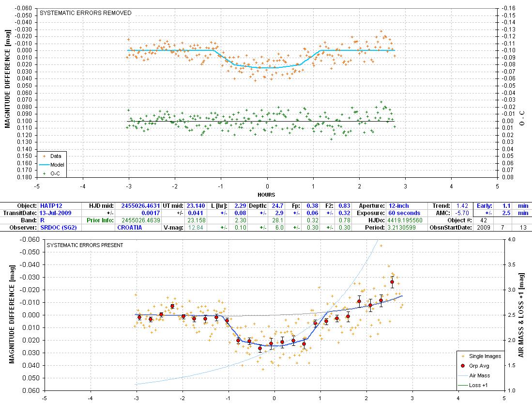Click the F2 value 0.83
This screenshot has height=404, width=532.
pos(344,206)
